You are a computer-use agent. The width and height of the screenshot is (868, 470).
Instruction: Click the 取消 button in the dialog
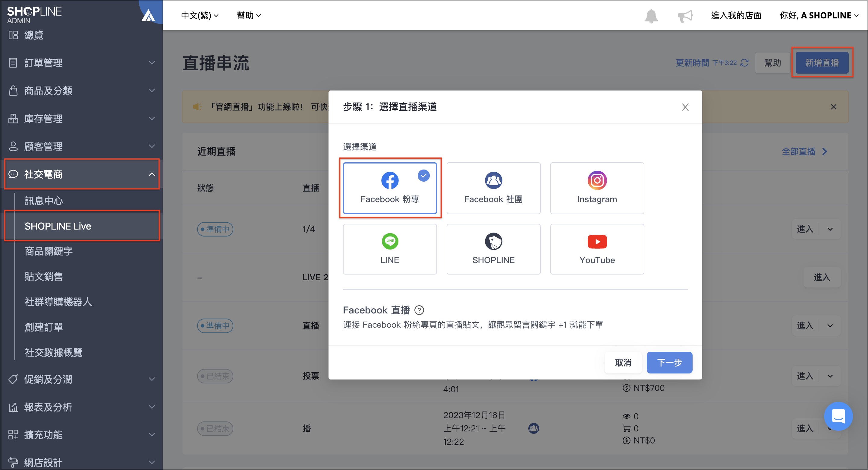coord(623,362)
